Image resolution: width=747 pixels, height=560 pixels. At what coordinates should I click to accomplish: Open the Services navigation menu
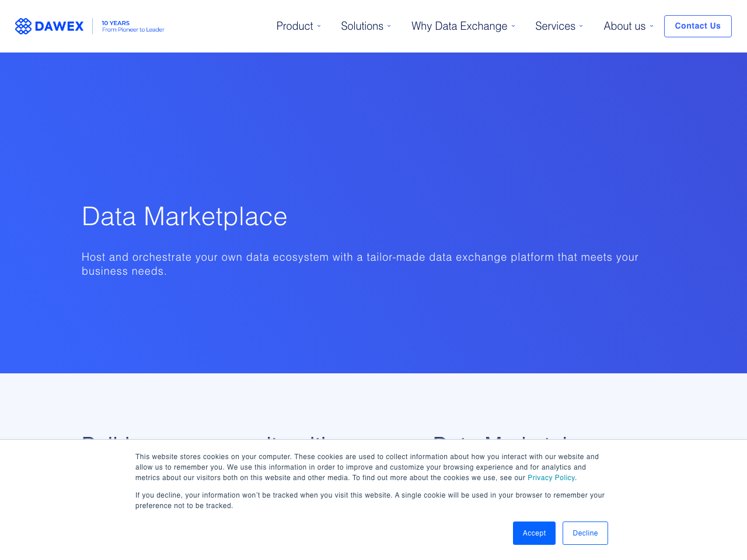click(x=555, y=26)
